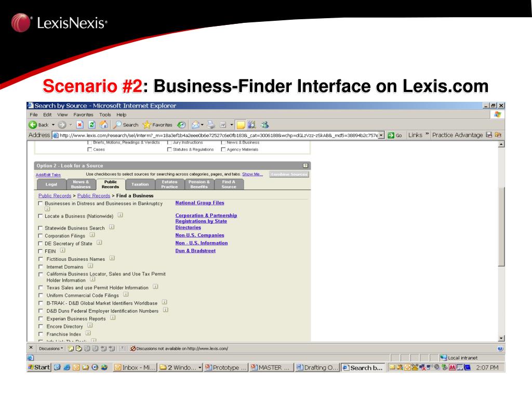Switch to the Find A Source tab
This screenshot has width=532, height=399.
229,184
